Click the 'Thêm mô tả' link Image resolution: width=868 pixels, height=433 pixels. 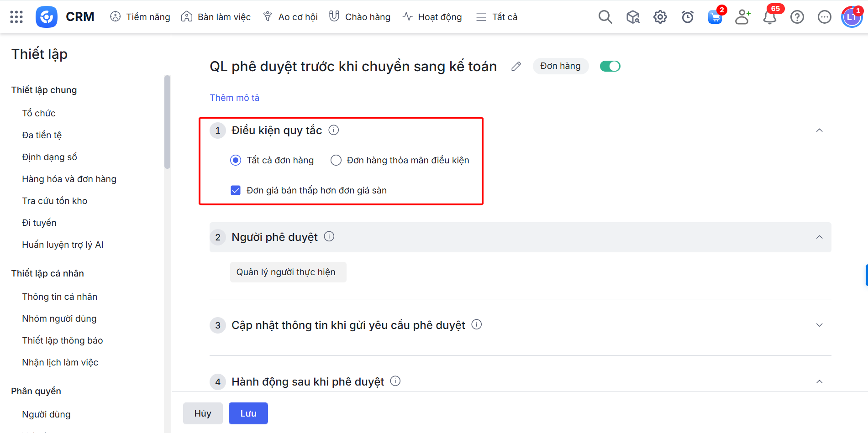point(234,98)
